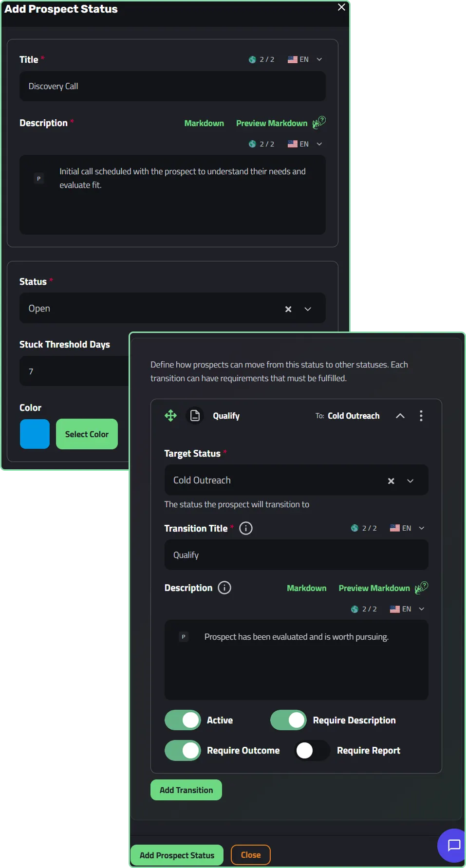Click the transition Description info icon
This screenshot has width=466, height=868.
[x=224, y=588]
